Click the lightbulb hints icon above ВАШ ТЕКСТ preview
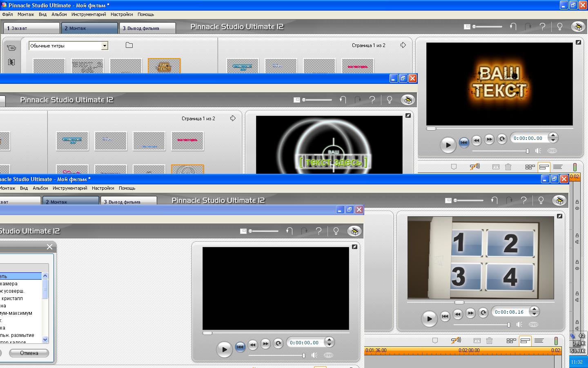588x368 pixels. [x=560, y=27]
